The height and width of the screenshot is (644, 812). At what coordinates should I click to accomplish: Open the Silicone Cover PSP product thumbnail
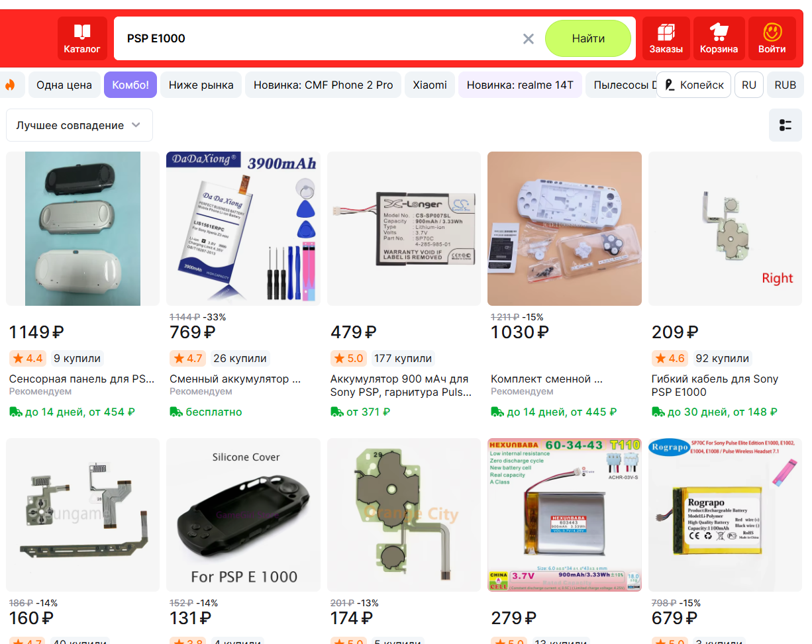tap(243, 515)
